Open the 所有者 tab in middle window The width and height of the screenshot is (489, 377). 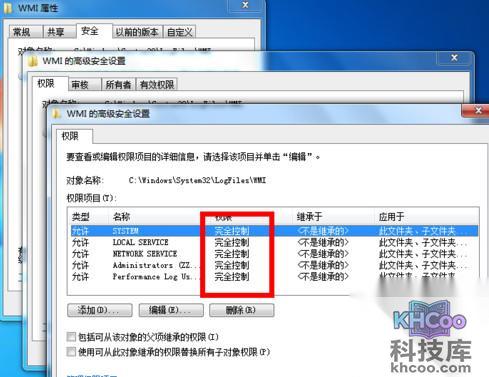118,85
